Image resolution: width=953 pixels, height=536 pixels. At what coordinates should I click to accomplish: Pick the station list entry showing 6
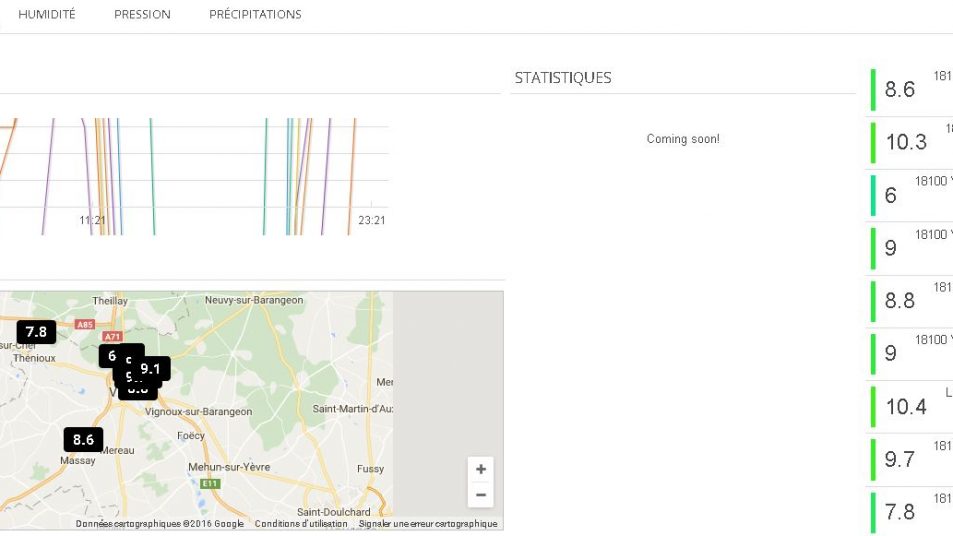coord(892,196)
